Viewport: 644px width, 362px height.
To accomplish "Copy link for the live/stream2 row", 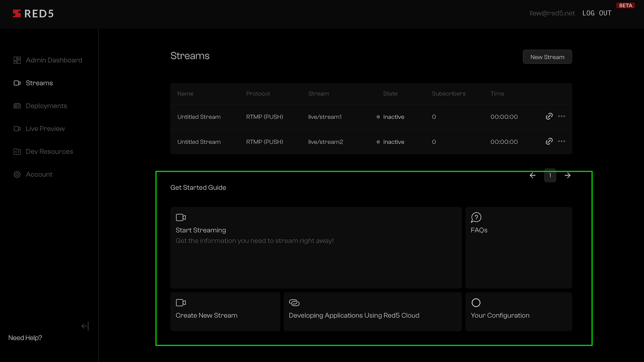I will tap(549, 141).
